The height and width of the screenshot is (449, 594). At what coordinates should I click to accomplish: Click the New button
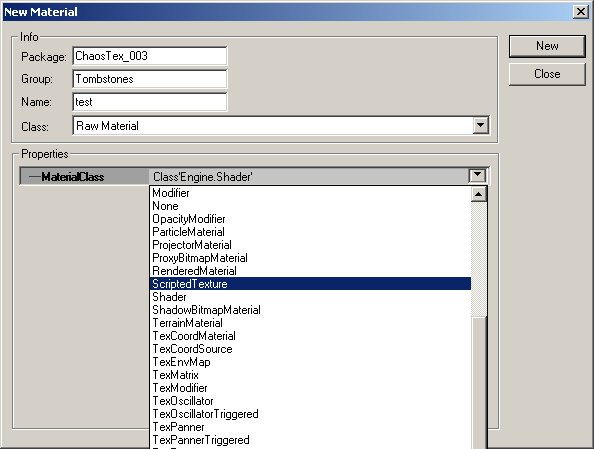click(x=547, y=46)
